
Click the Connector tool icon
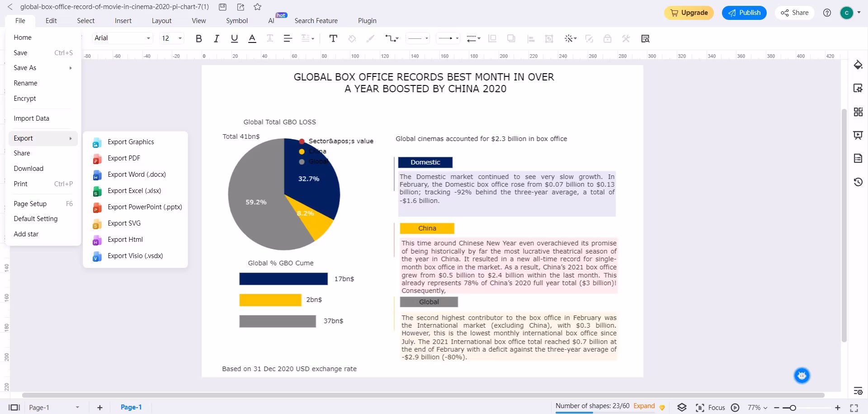[391, 39]
